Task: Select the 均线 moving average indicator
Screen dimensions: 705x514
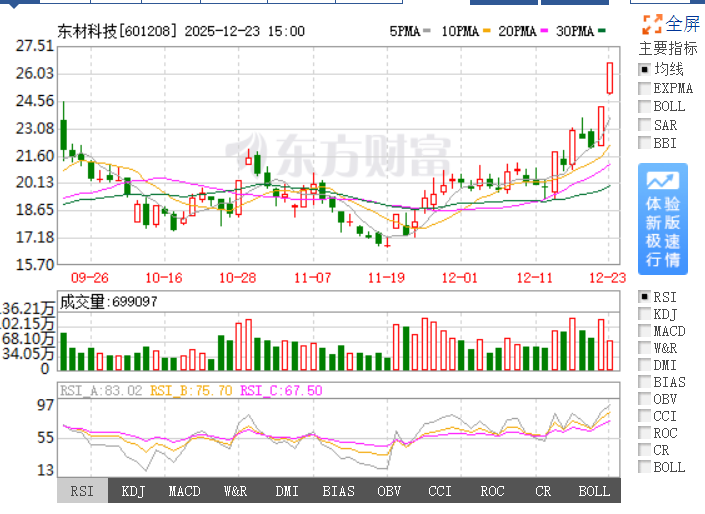Action: click(x=644, y=70)
